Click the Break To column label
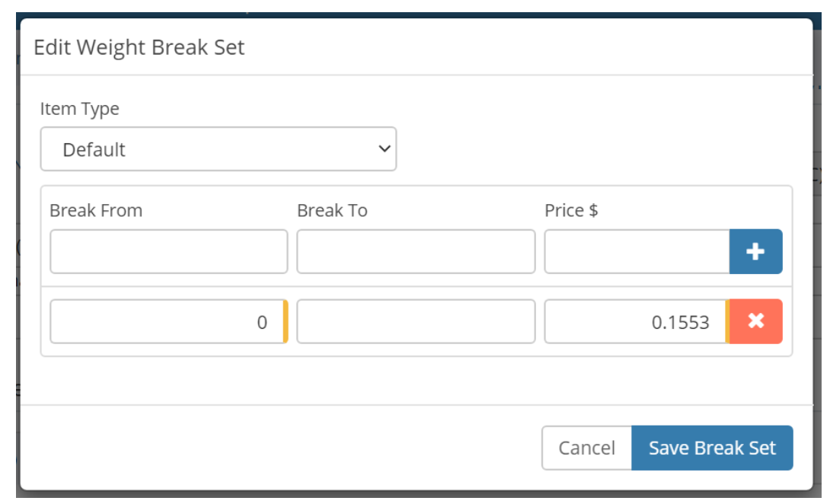 tap(332, 211)
